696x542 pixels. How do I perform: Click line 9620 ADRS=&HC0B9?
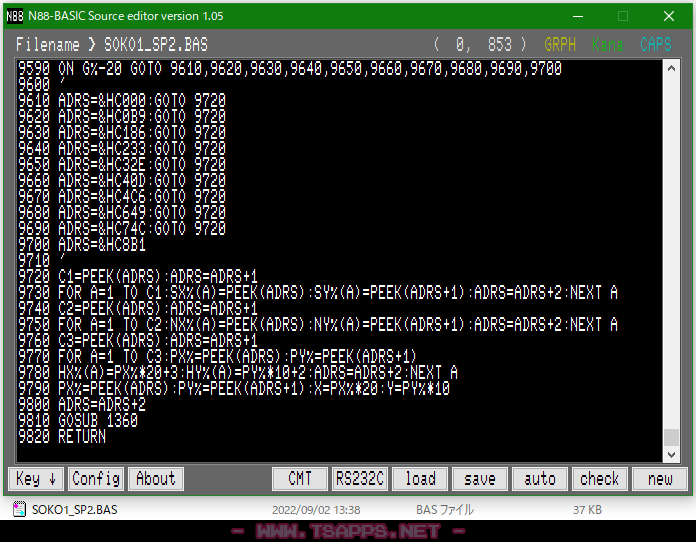point(122,116)
